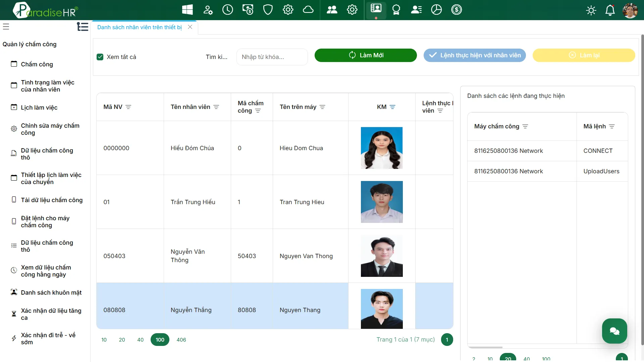Open the user avatar profile menu
Image resolution: width=644 pixels, height=362 pixels.
click(630, 10)
